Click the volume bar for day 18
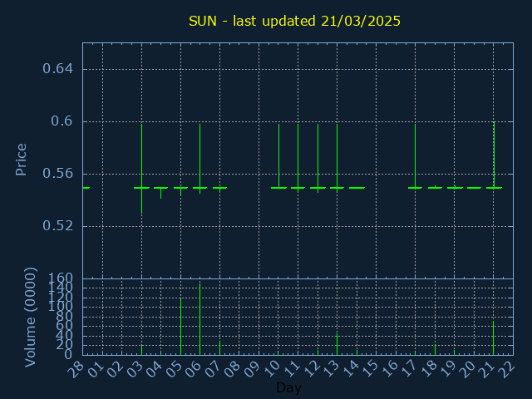Image resolution: width=532 pixels, height=399 pixels. (435, 350)
